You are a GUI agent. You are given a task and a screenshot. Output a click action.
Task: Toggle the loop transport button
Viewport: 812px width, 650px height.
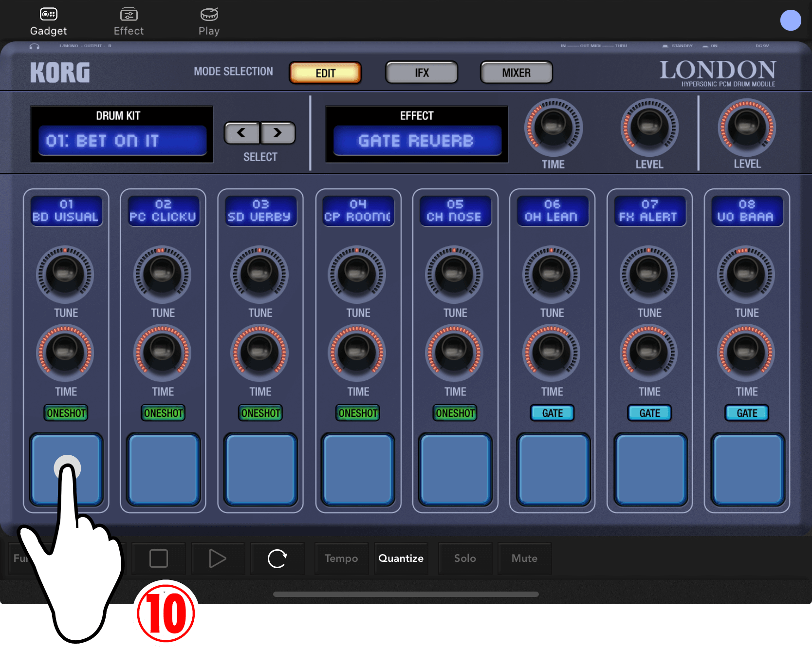point(277,558)
